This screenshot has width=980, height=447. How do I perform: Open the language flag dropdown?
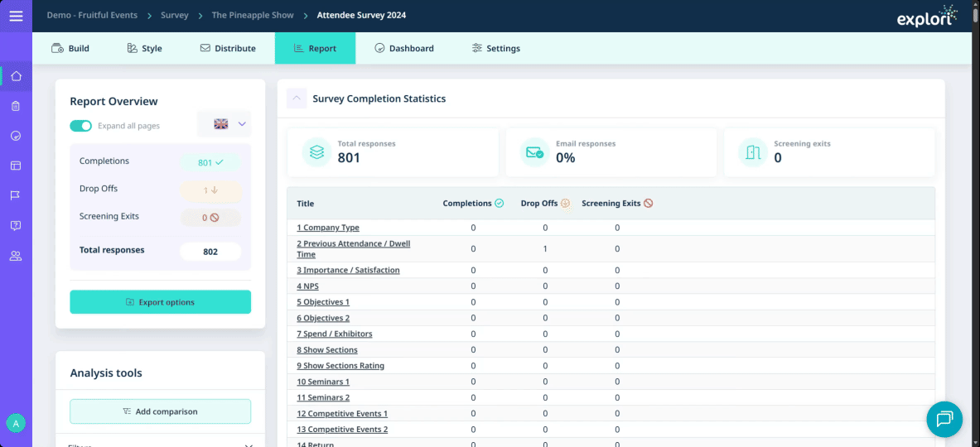(x=224, y=124)
